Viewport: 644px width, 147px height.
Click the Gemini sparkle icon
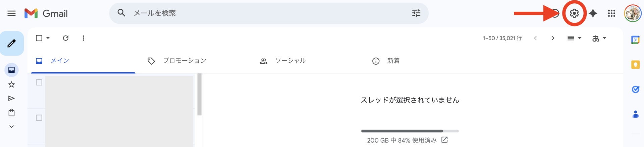coord(593,13)
